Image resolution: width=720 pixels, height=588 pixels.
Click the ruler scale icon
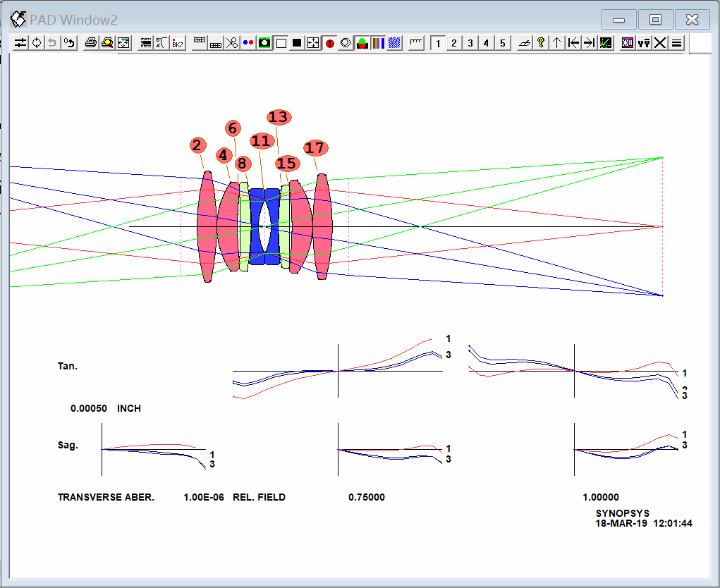(416, 43)
